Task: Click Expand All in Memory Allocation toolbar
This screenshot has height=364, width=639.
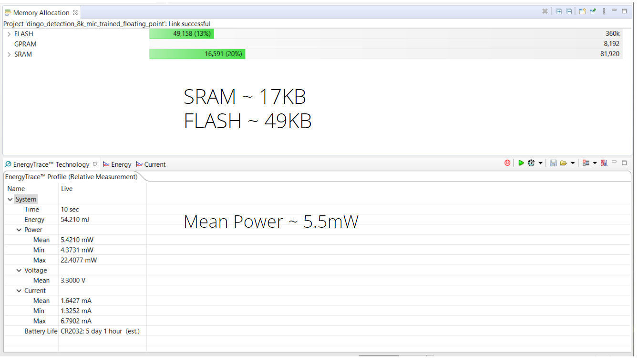Action: [x=559, y=11]
